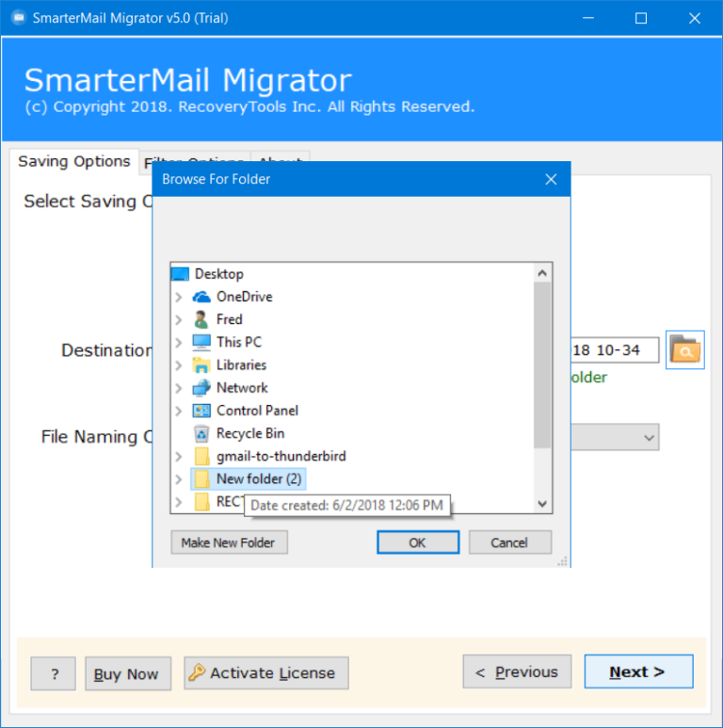Expand the Fred user folder node
The height and width of the screenshot is (728, 723).
point(179,319)
